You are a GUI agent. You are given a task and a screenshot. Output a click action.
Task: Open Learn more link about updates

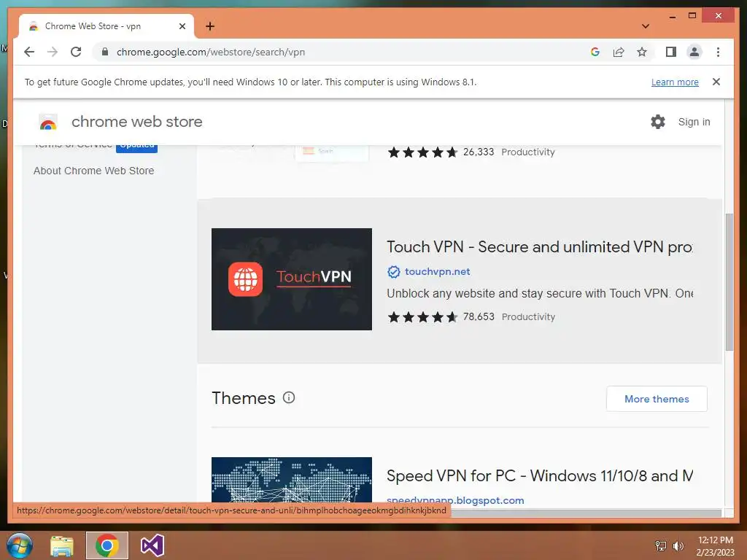click(675, 82)
